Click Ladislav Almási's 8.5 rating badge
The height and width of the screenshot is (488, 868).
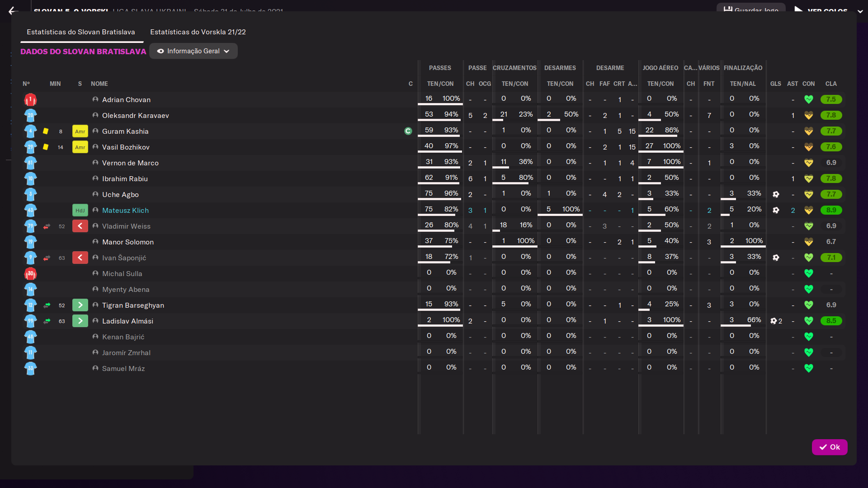[x=831, y=321]
